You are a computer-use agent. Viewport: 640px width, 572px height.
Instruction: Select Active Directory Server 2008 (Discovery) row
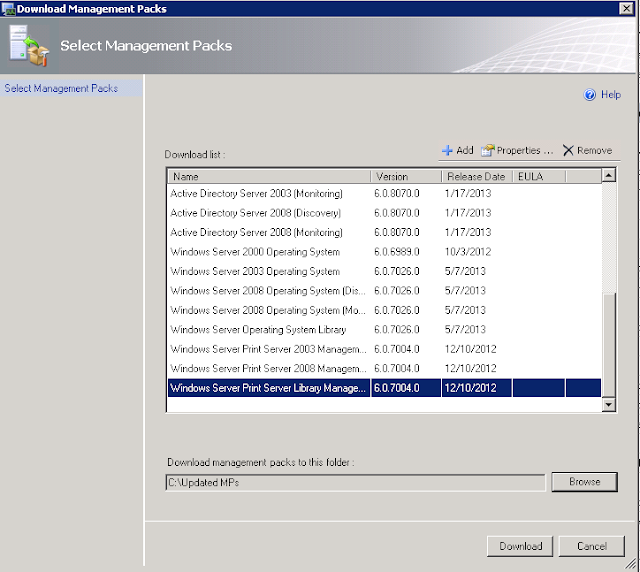click(x=384, y=213)
